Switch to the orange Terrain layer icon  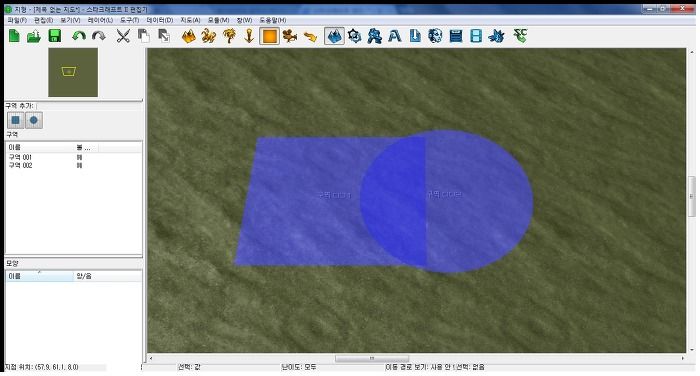188,36
